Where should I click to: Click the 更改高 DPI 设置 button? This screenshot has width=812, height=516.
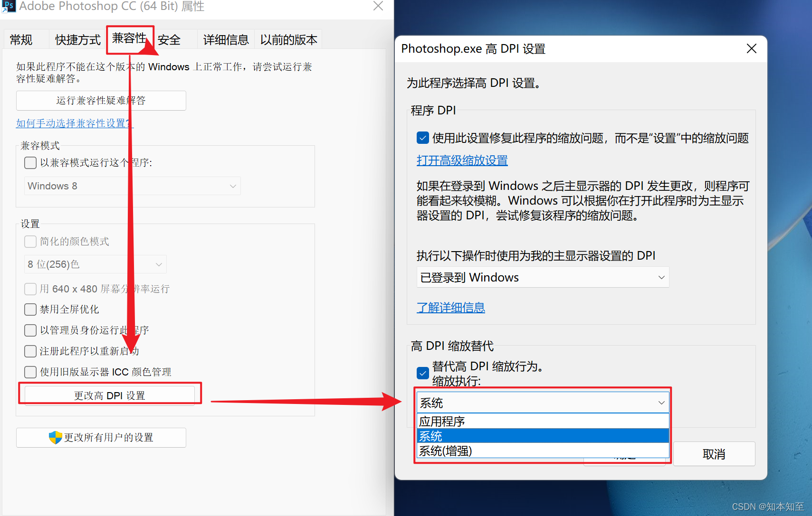tap(110, 395)
